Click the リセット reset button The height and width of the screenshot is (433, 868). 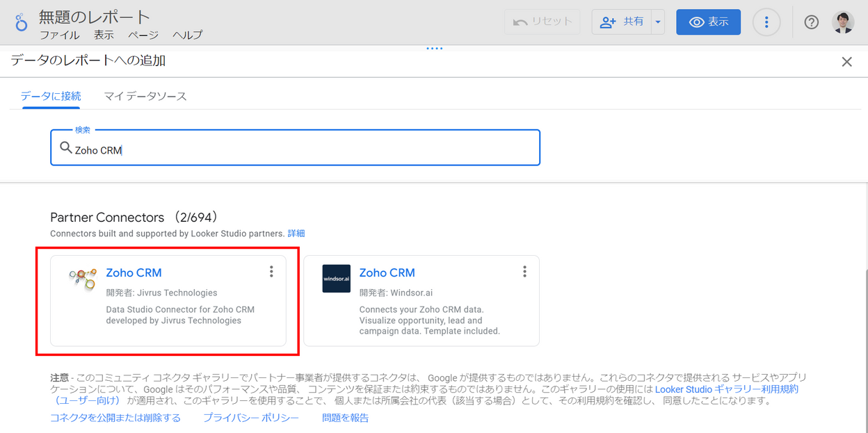point(542,22)
